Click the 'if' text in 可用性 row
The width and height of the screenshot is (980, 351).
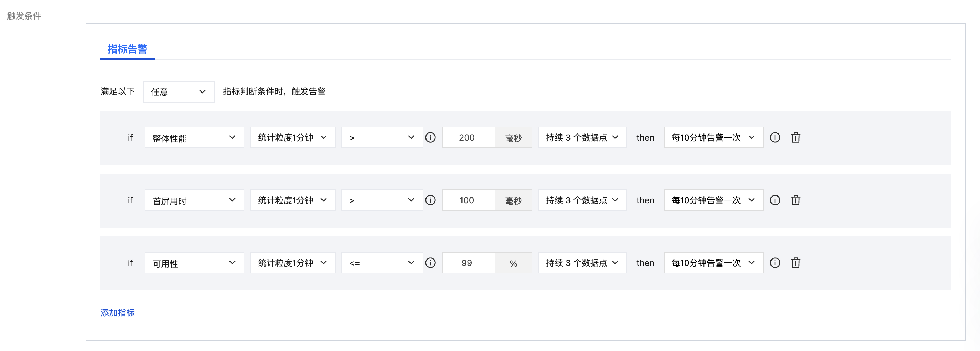(130, 263)
